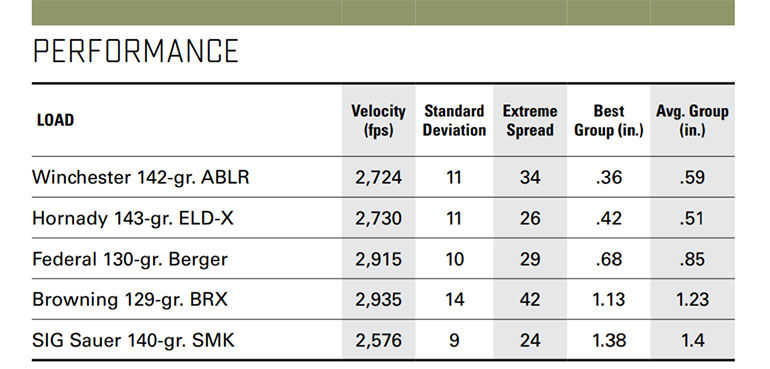Click the Avg. Group (in.) header
The image size is (770, 369).
(x=692, y=121)
